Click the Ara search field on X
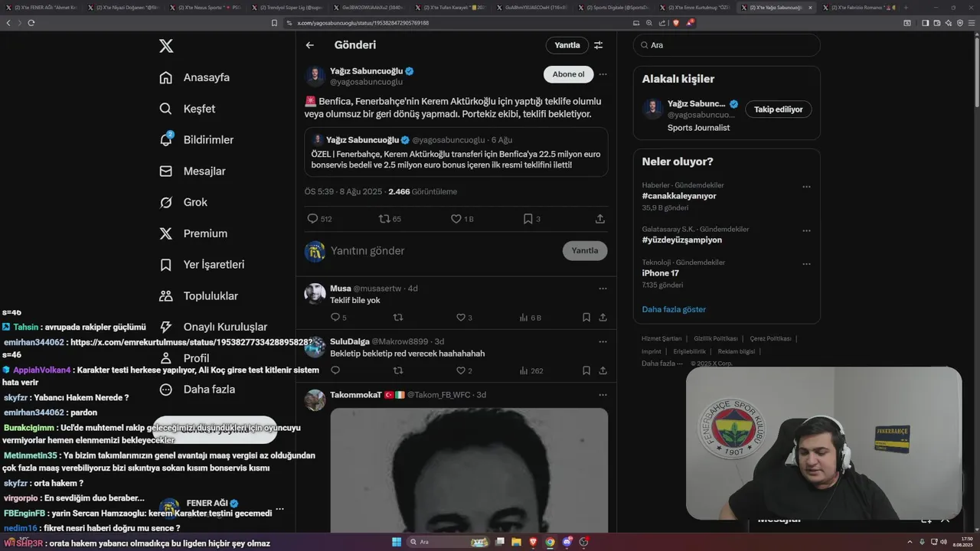This screenshot has height=551, width=980. click(727, 45)
